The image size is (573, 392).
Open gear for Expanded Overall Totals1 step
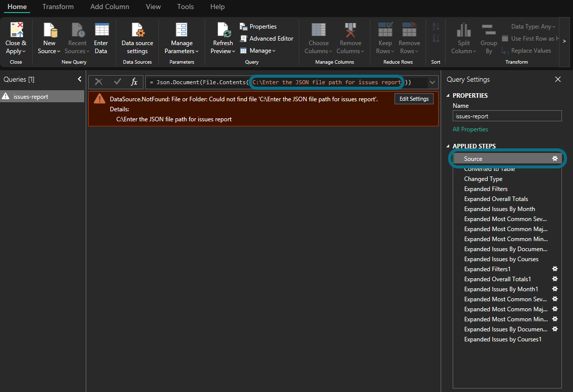(555, 279)
